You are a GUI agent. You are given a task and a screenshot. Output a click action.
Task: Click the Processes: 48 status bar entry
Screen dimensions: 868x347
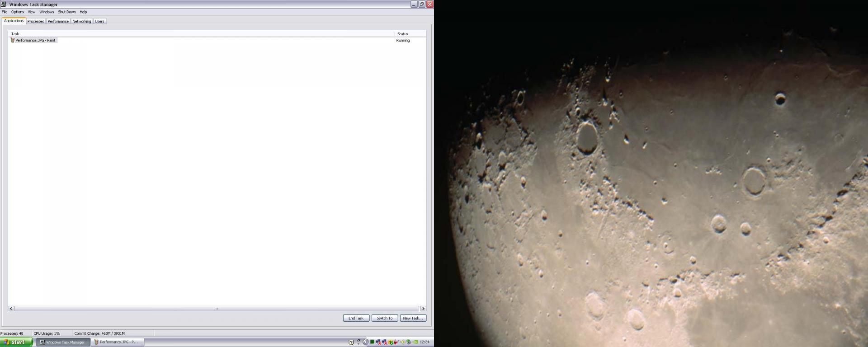tap(12, 333)
